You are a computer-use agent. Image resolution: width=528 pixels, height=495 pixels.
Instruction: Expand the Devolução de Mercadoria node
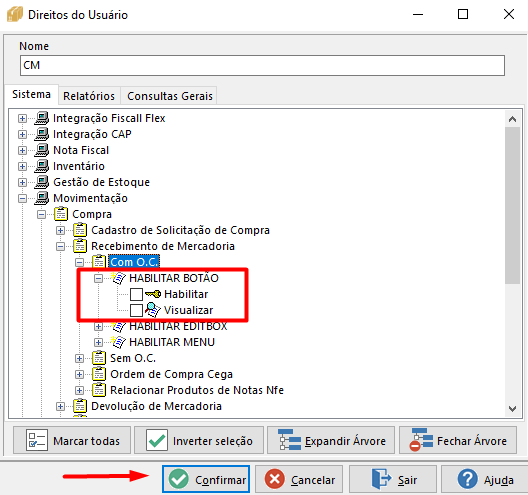(x=61, y=406)
